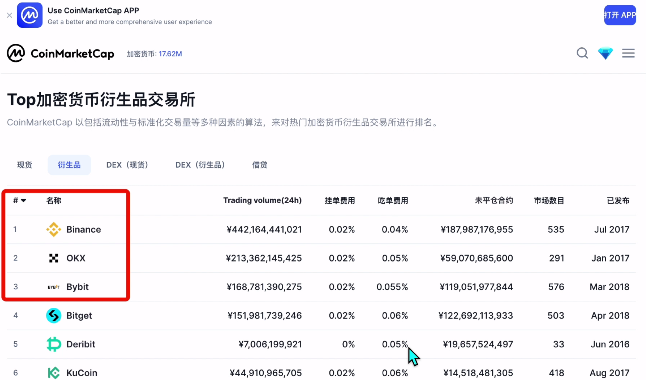
Task: Click KuCoin open interest ¥14,518,481,305
Action: pyautogui.click(x=478, y=373)
